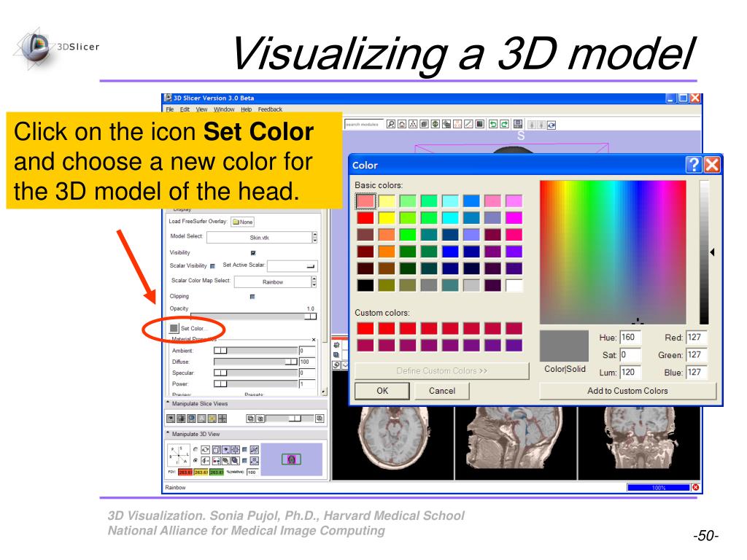Click the yellow crosshair icon in Slice Views

(x=212, y=419)
